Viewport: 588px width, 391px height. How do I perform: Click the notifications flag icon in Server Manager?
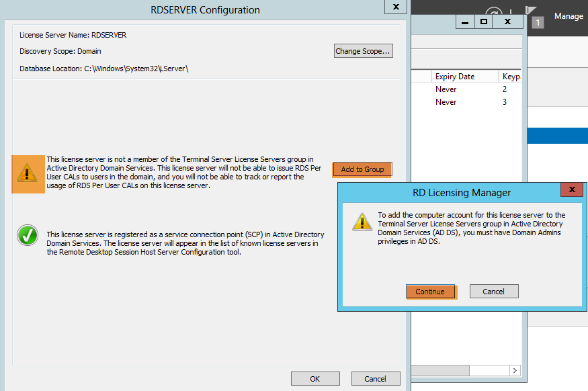pos(530,10)
